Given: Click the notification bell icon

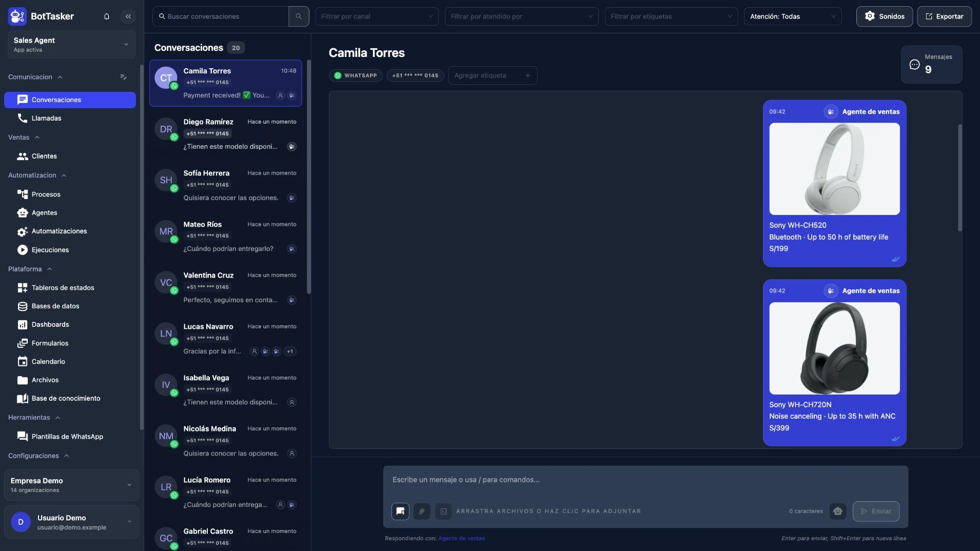Looking at the screenshot, I should click(107, 16).
